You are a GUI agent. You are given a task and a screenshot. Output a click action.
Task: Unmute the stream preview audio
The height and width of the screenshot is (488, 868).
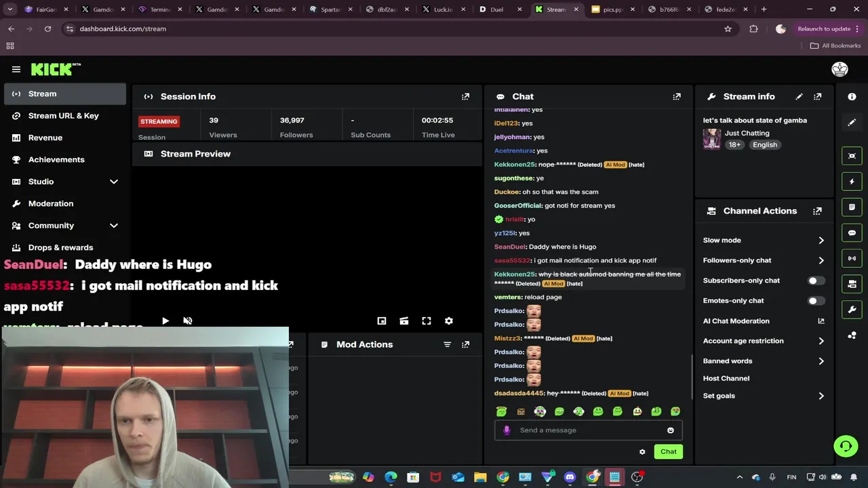point(188,321)
